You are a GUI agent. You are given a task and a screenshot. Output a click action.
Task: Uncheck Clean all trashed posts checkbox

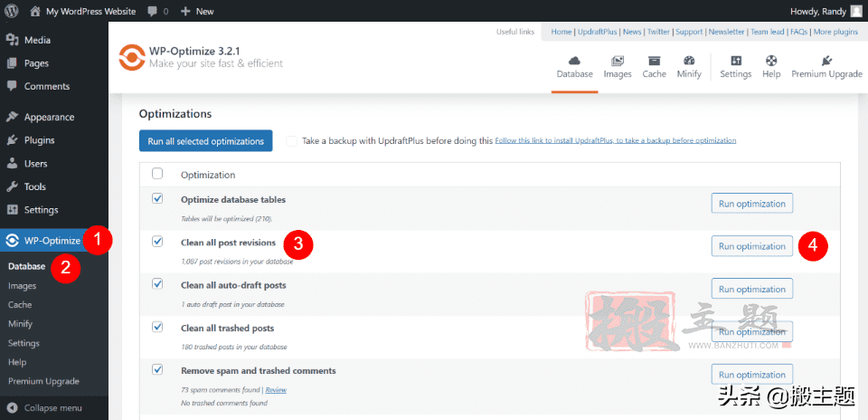157,327
